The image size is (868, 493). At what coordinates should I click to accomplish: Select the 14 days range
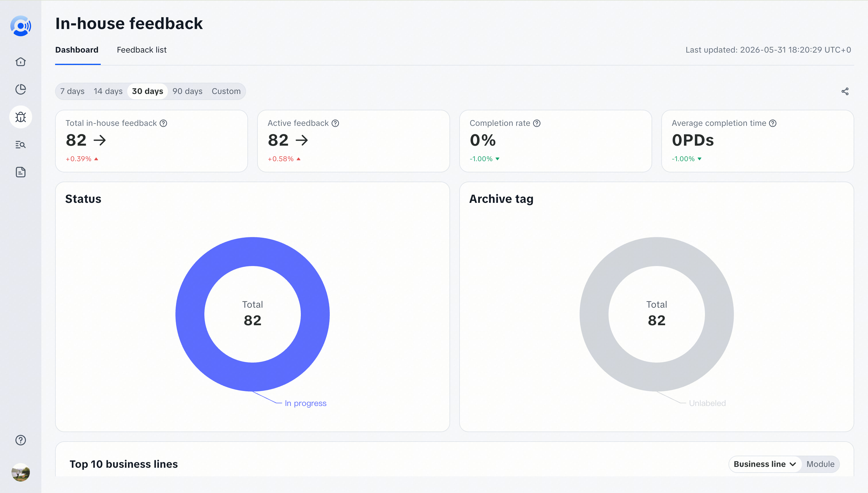pos(108,91)
